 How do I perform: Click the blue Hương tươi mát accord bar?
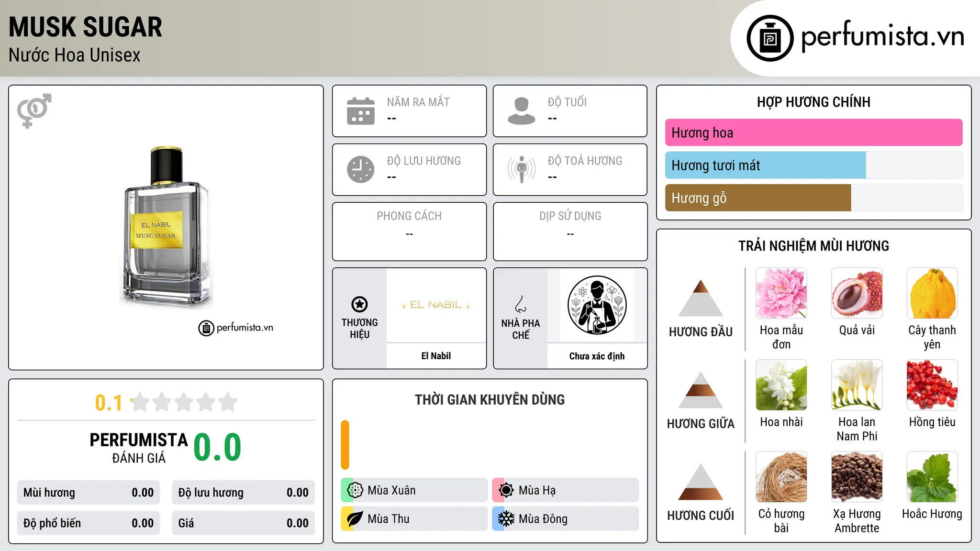pos(765,165)
